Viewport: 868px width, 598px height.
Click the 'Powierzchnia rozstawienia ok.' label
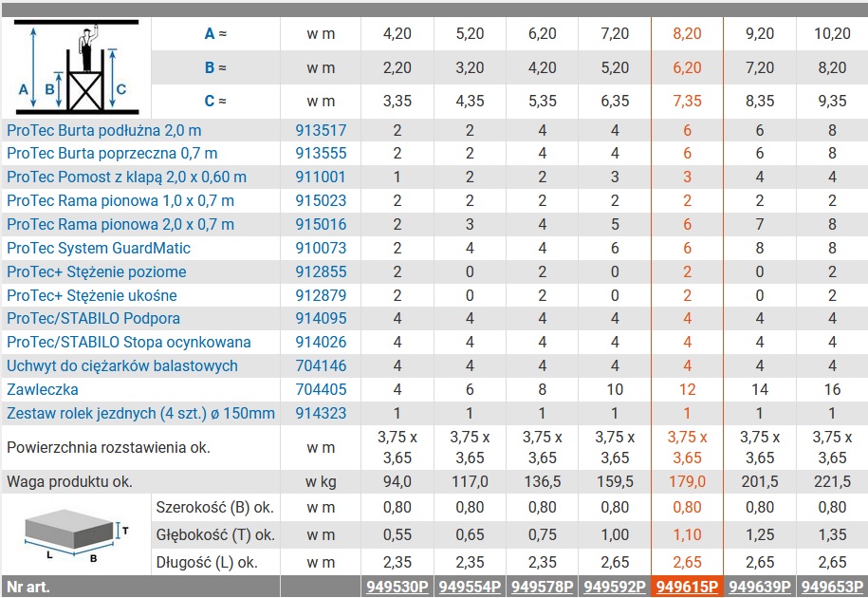click(x=108, y=447)
